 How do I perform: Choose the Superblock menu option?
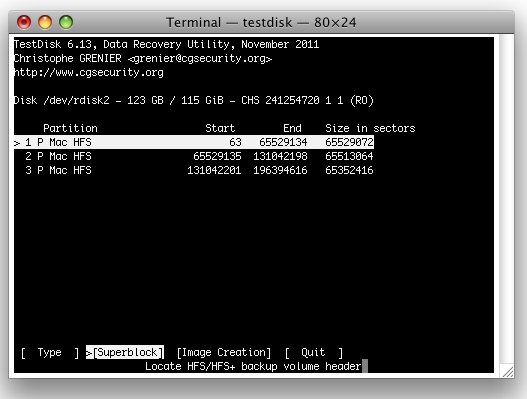click(x=125, y=352)
